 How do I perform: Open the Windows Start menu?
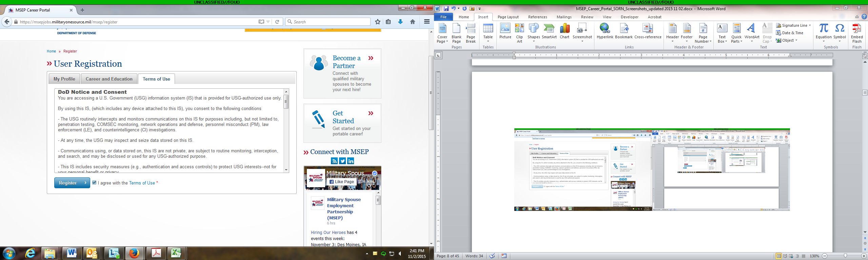click(x=9, y=253)
